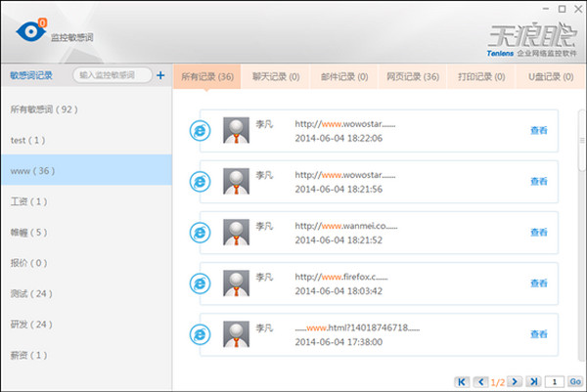Switch to the 聊天记录 tab

(x=276, y=76)
